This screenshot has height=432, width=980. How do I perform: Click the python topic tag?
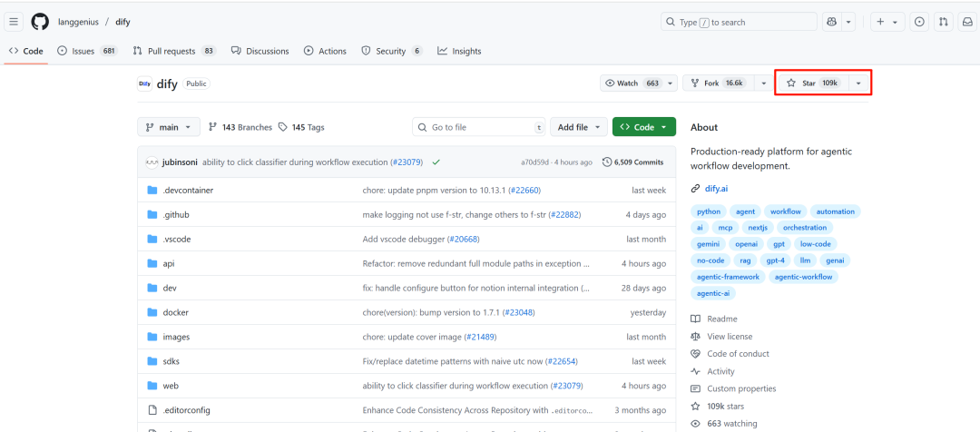pos(708,211)
